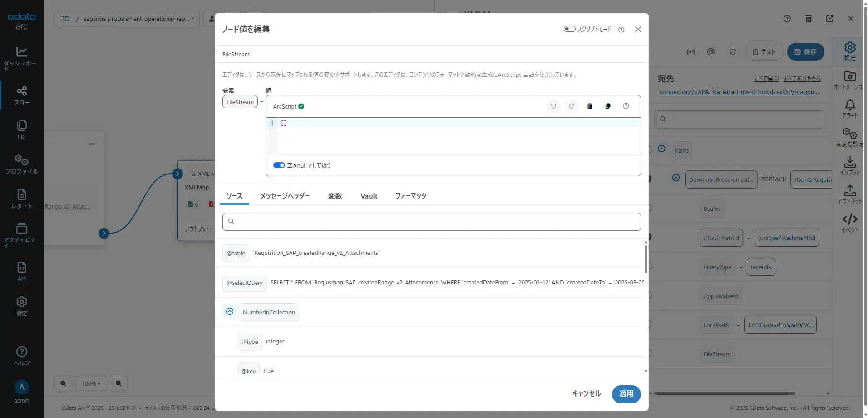Open script mode help icon
Image resolution: width=868 pixels, height=418 pixels.
621,30
